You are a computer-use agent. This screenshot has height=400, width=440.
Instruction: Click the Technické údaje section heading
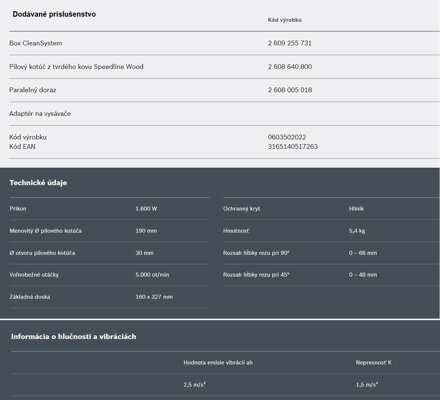pyautogui.click(x=38, y=183)
